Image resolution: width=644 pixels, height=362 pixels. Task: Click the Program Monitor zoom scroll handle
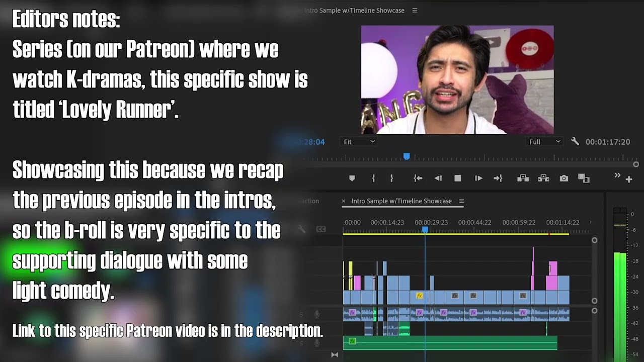636,164
